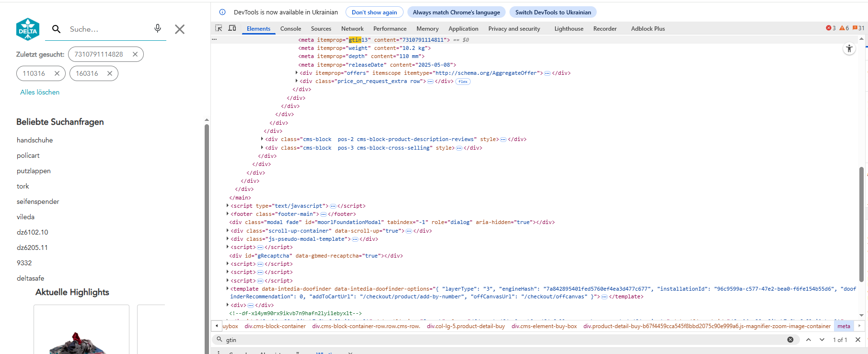868x354 pixels.
Task: Open the Network tab
Action: [x=352, y=29]
